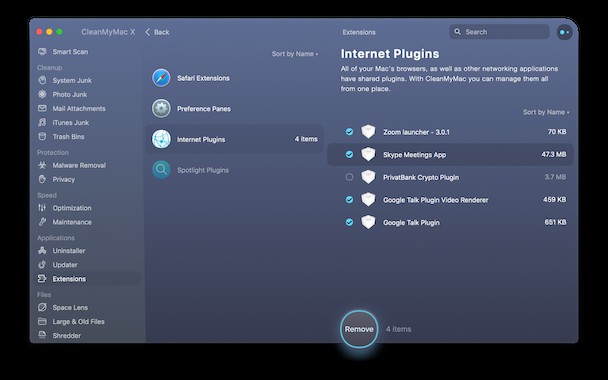Click the 70 KB size value
This screenshot has width=608, height=380.
point(557,132)
